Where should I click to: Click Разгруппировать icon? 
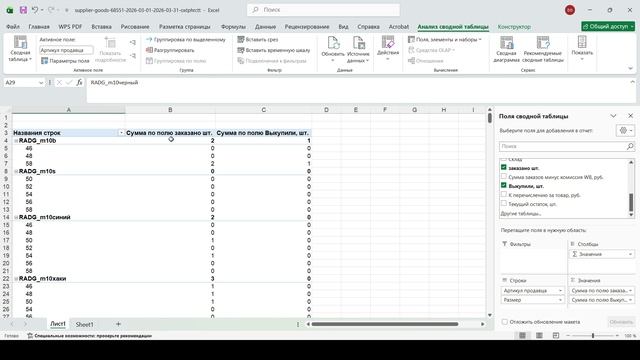[149, 50]
